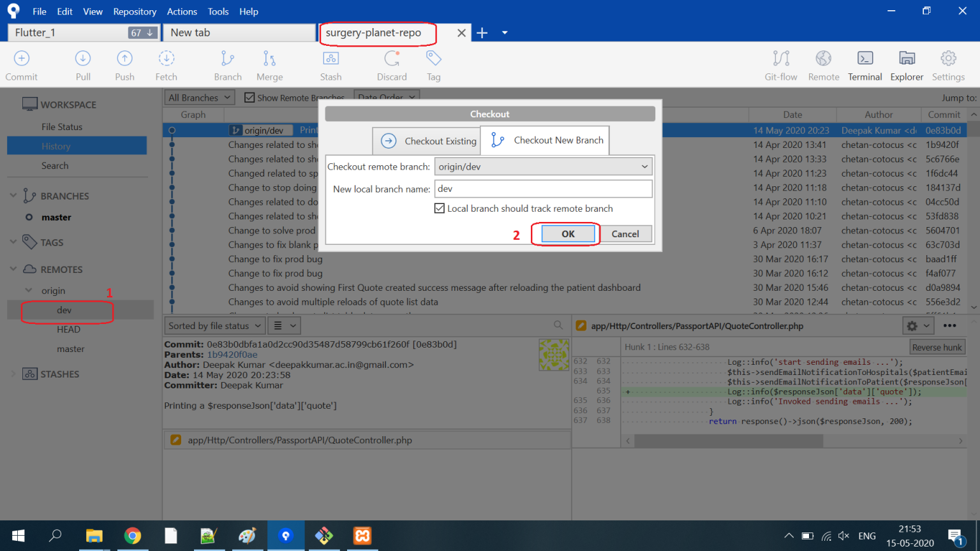This screenshot has height=551, width=980.
Task: Click the Merge toolbar icon
Action: point(270,66)
